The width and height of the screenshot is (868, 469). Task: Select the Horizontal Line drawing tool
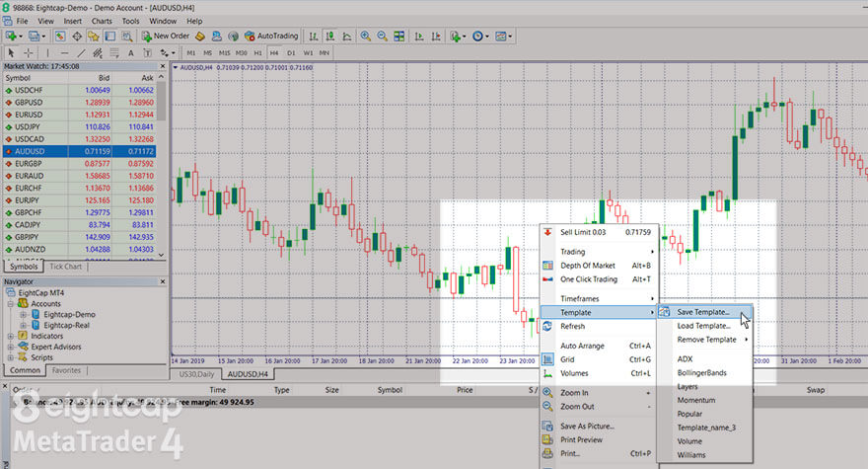pyautogui.click(x=65, y=53)
